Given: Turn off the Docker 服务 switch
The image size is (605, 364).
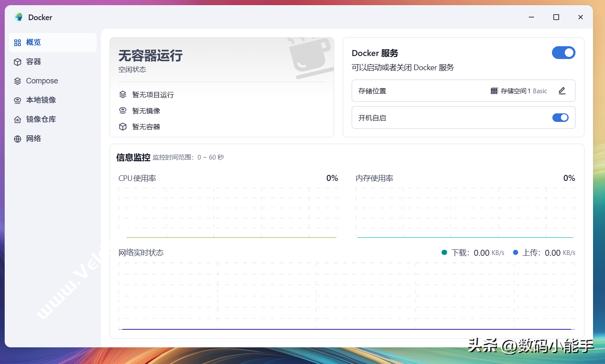Looking at the screenshot, I should 563,53.
